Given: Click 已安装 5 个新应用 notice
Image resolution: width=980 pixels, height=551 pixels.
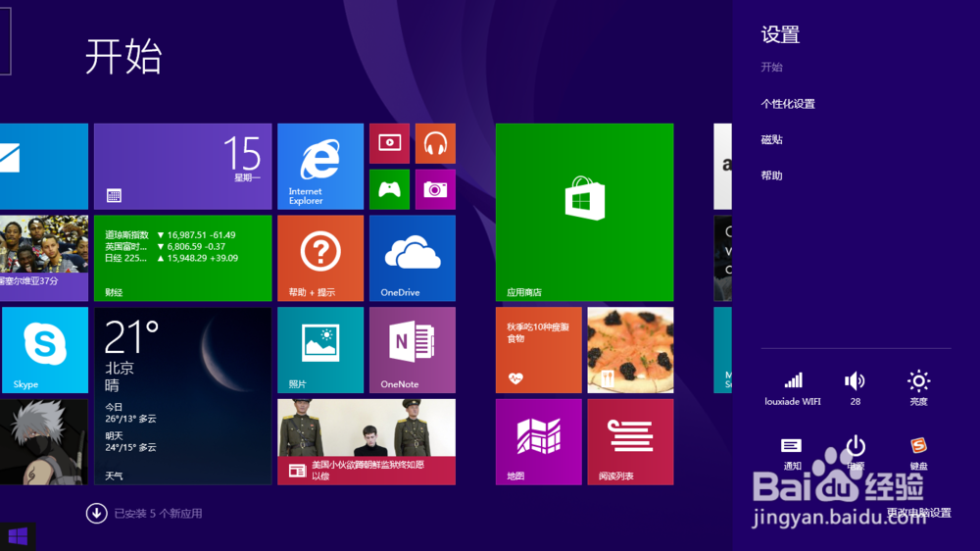Looking at the screenshot, I should (x=158, y=514).
